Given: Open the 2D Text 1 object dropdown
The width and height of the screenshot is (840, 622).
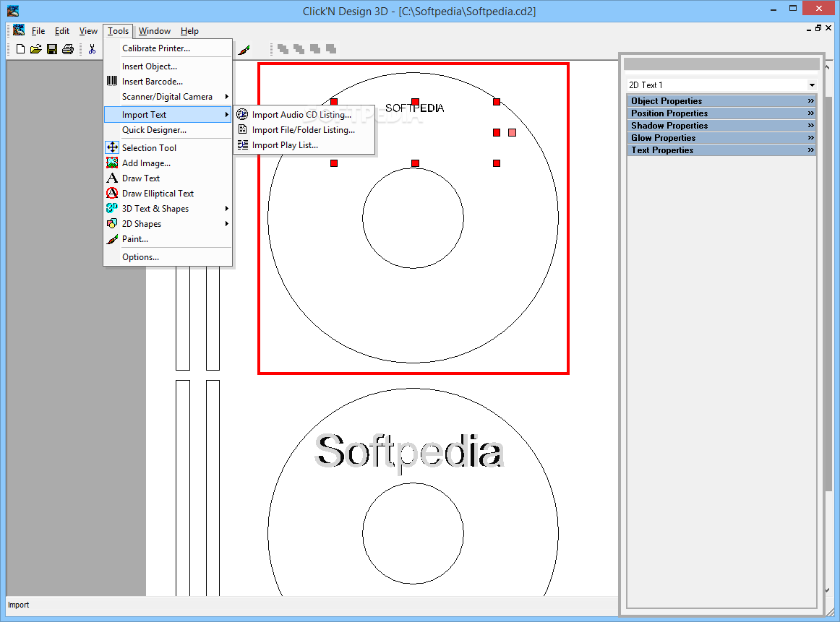Looking at the screenshot, I should pyautogui.click(x=812, y=85).
